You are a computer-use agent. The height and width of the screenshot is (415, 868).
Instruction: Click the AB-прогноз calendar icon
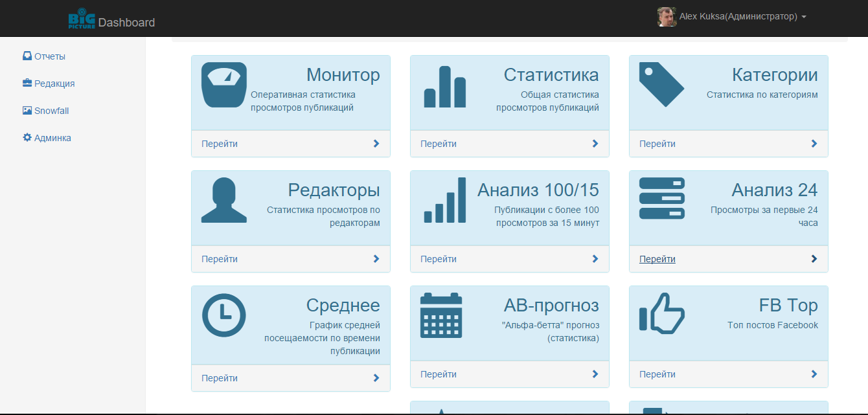pyautogui.click(x=441, y=315)
